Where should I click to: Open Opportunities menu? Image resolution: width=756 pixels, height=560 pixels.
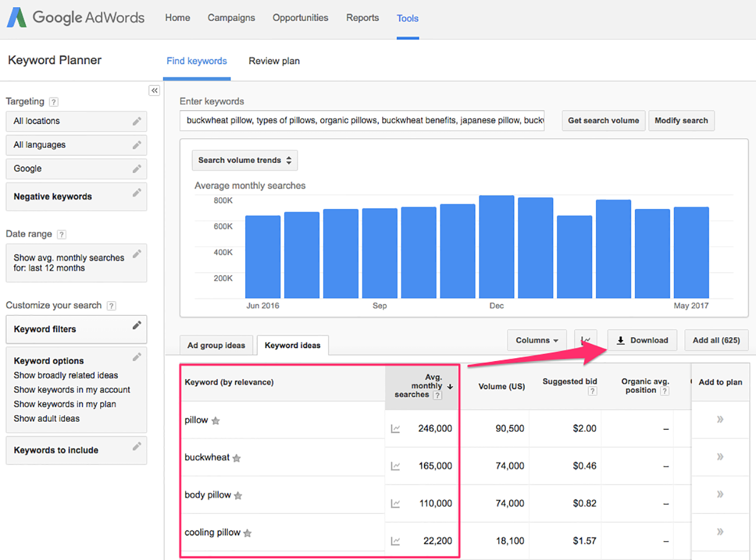point(300,18)
